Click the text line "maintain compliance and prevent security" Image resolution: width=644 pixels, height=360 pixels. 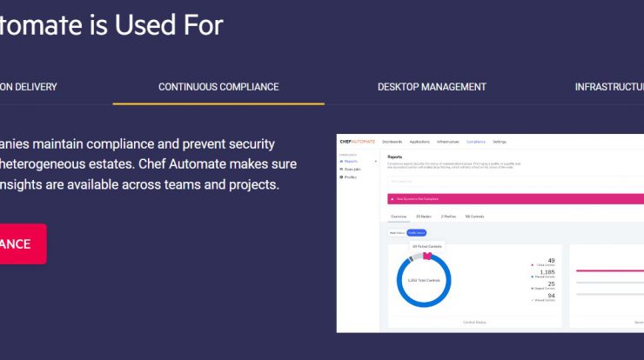pos(154,144)
